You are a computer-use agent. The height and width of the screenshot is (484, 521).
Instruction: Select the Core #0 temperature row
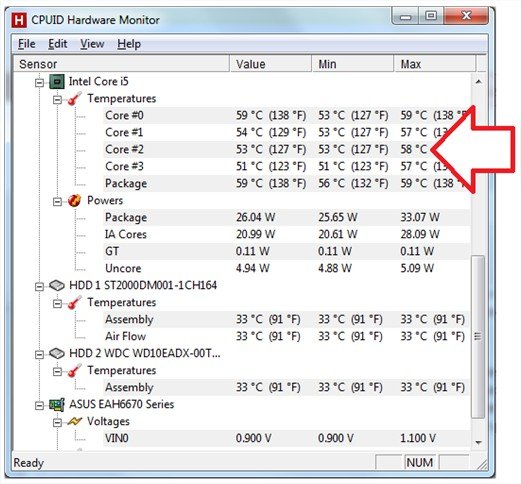287,115
